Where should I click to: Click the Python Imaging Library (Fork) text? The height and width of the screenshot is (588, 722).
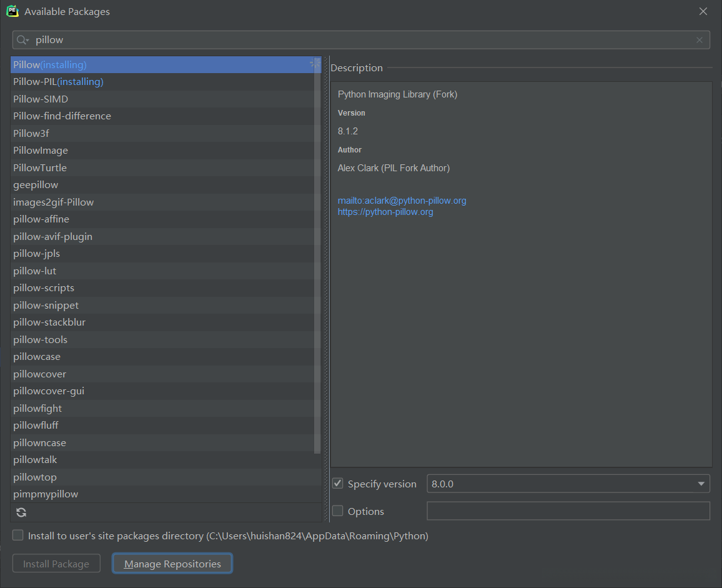point(397,94)
